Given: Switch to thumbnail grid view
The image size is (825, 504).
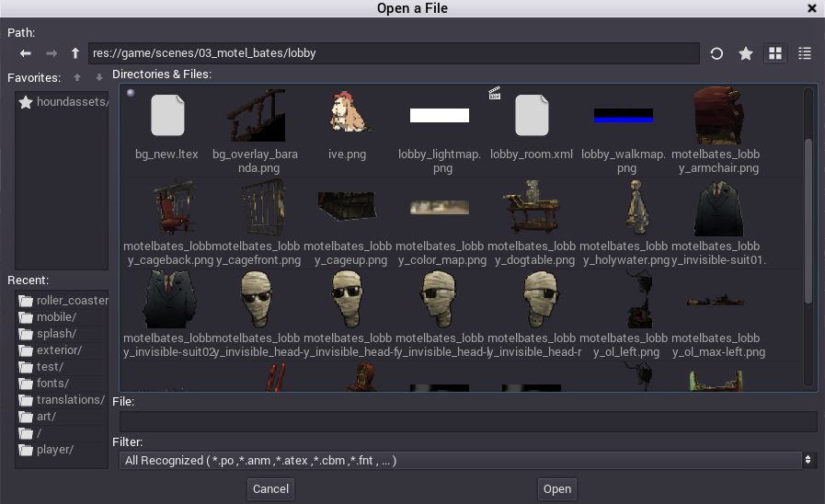Looking at the screenshot, I should [x=775, y=54].
